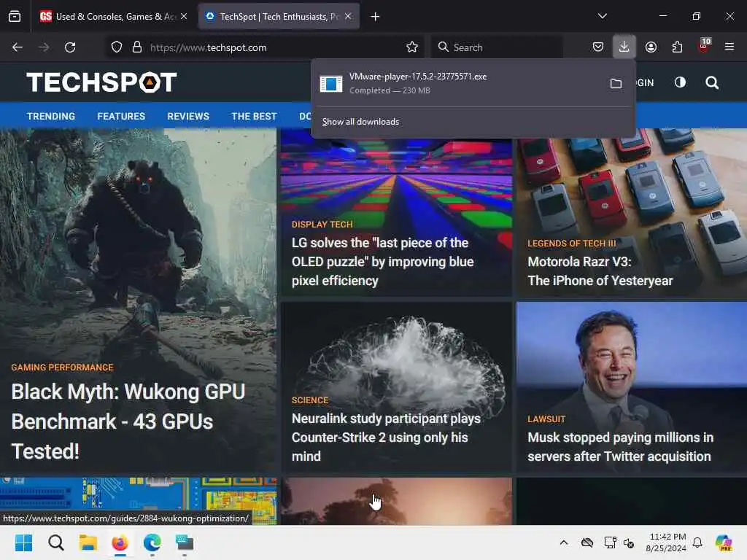747x560 pixels.
Task: Open the Windows Start menu
Action: [24, 542]
